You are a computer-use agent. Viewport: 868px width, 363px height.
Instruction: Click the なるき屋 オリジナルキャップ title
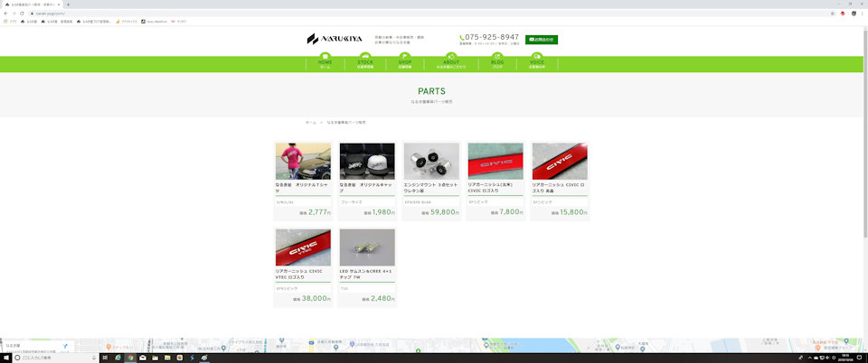(366, 188)
